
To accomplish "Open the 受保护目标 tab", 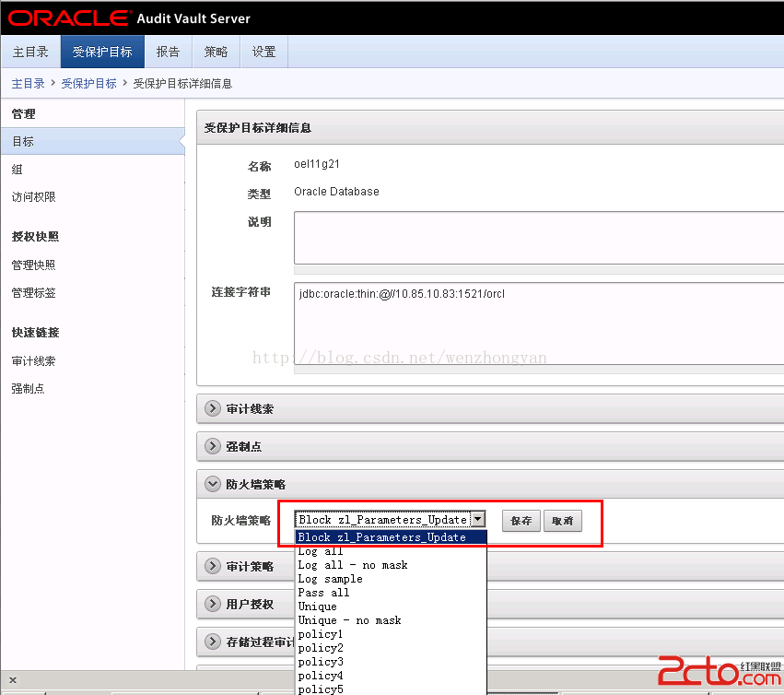I will coord(102,52).
